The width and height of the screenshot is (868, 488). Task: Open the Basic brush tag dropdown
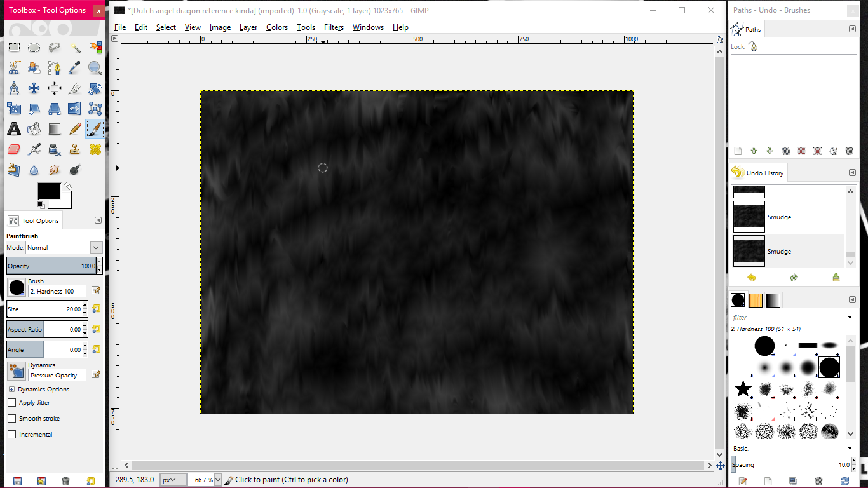794,449
